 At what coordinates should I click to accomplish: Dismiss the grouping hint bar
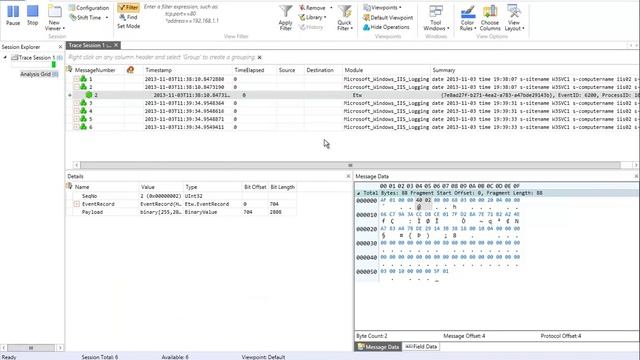click(260, 58)
